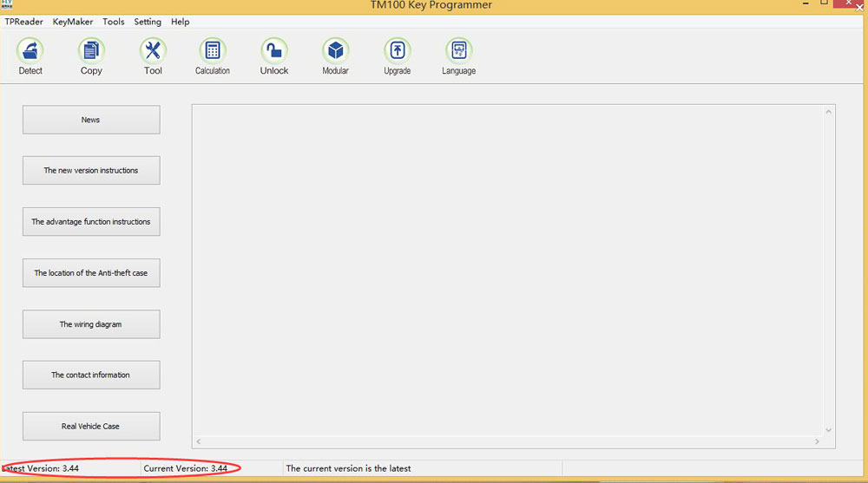This screenshot has width=868, height=483.
Task: Click the Latest Version: 3.44 status text
Action: (x=41, y=468)
